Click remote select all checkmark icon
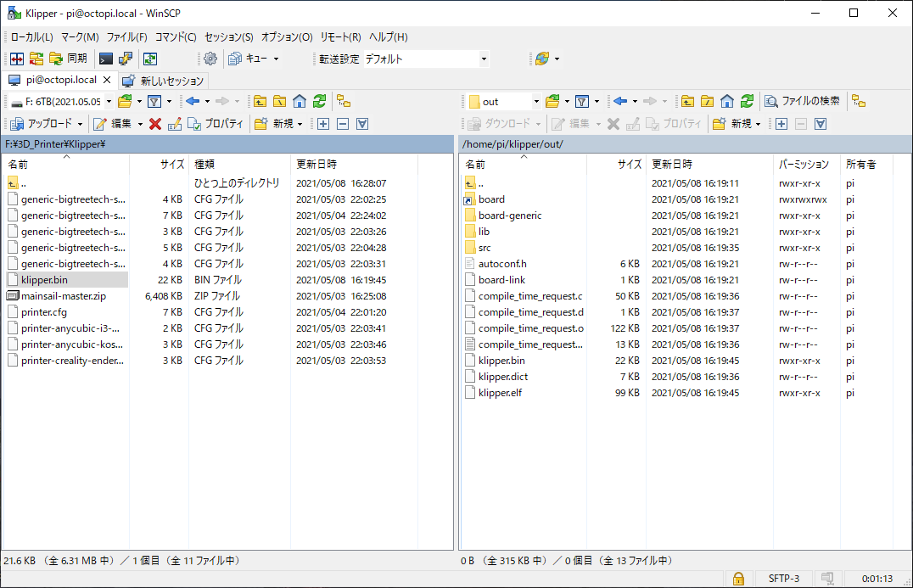The image size is (913, 588). (821, 123)
